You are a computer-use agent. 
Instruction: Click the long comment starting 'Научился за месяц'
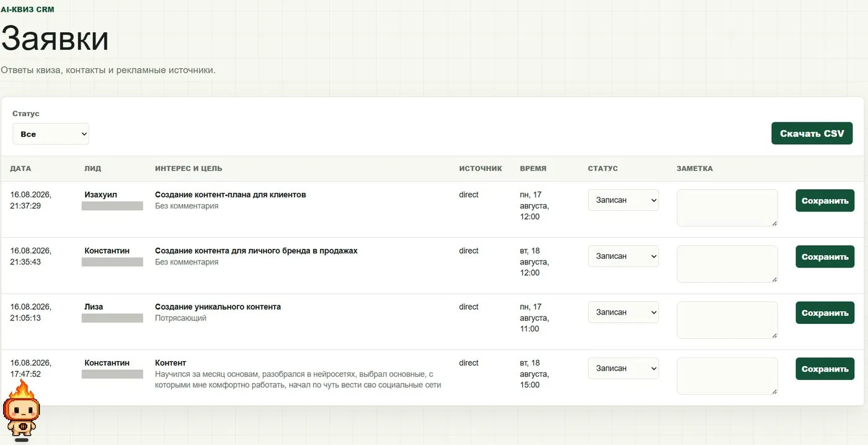tap(298, 379)
